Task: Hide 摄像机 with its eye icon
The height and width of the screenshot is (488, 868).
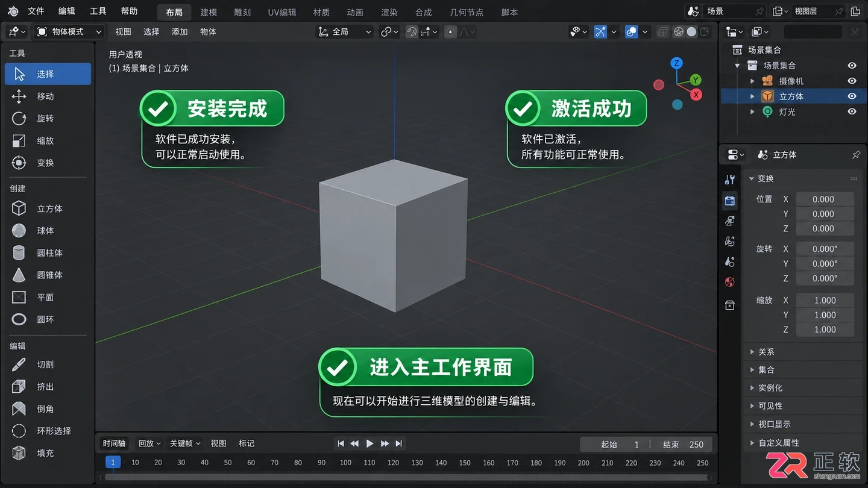Action: [852, 81]
